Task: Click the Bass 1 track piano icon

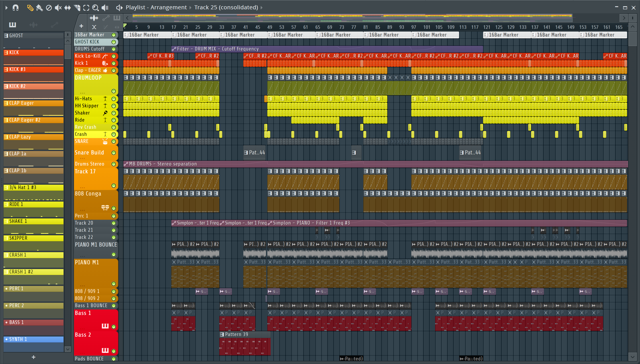Action: [105, 326]
